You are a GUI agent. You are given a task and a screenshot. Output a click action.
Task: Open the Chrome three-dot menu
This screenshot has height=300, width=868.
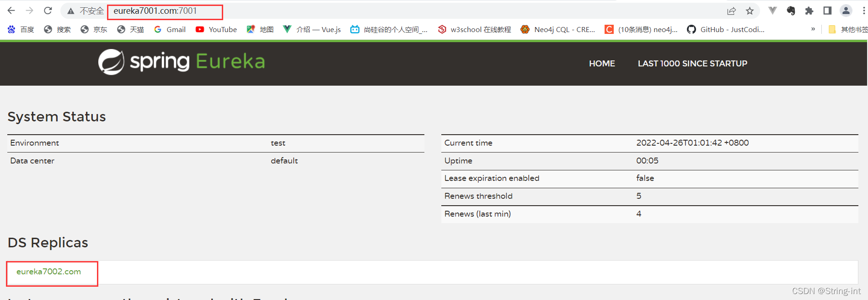(x=863, y=11)
